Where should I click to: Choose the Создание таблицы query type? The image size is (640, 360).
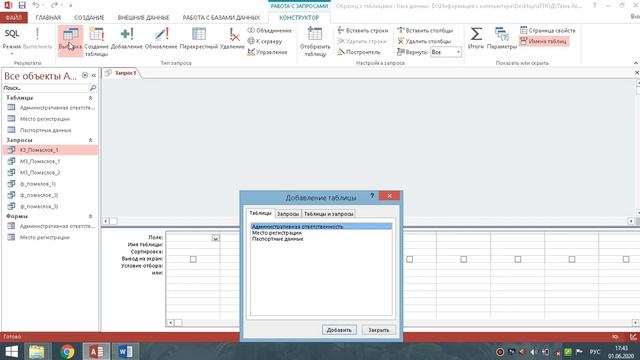click(x=96, y=42)
